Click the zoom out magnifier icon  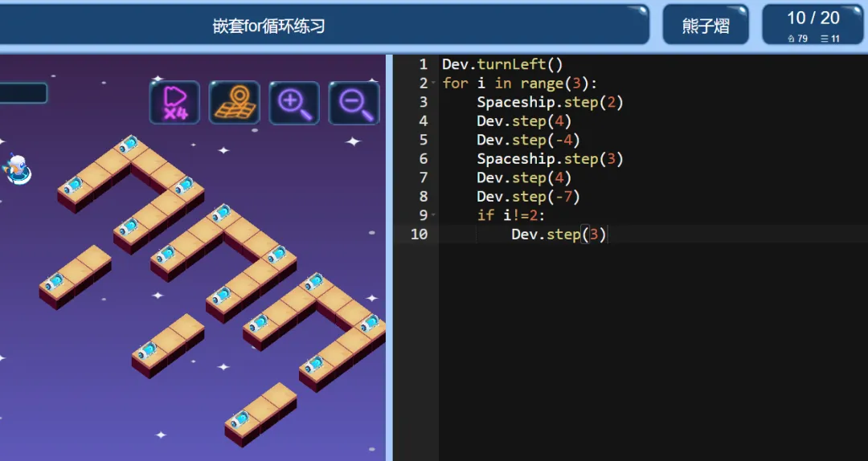354,102
